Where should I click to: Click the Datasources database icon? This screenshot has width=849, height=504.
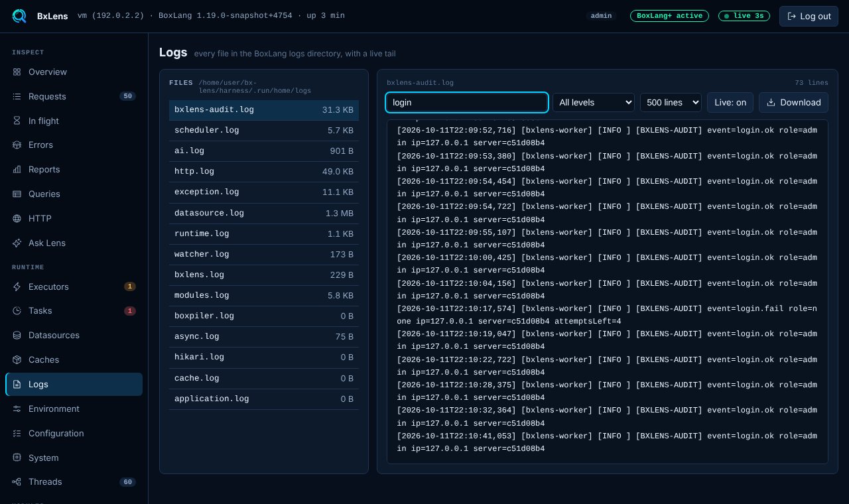(17, 335)
